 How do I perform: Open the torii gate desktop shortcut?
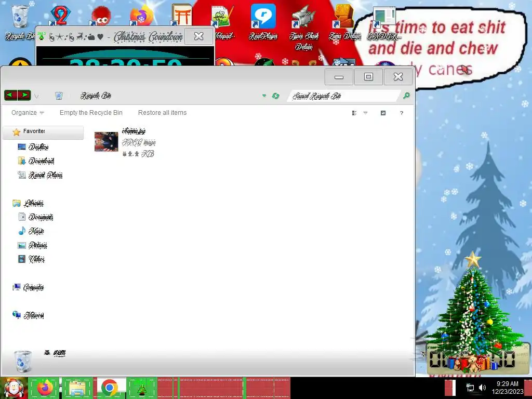[181, 15]
